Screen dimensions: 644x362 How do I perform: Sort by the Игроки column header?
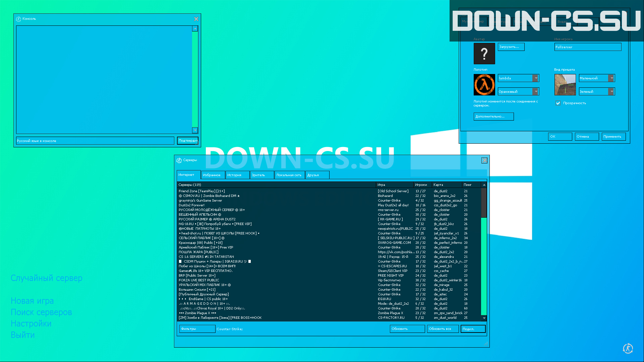point(423,185)
